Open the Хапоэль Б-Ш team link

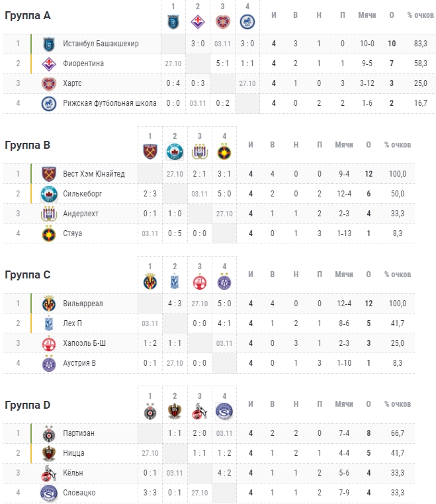[84, 343]
